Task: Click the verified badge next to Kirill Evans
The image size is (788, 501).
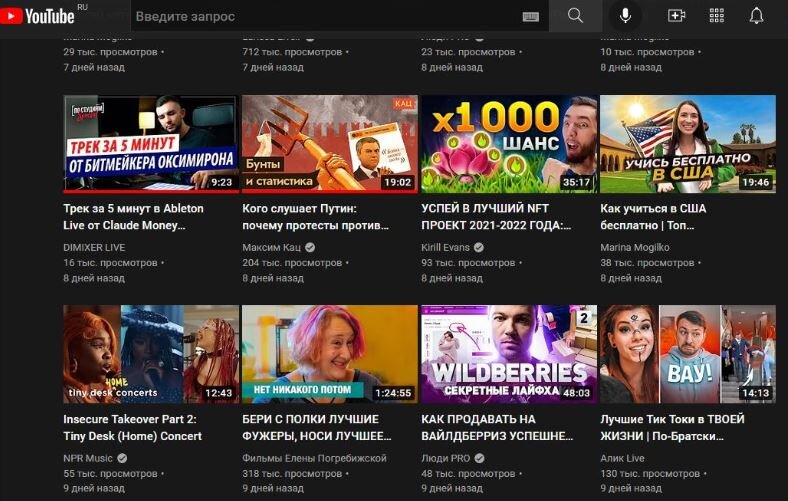Action: click(x=478, y=247)
